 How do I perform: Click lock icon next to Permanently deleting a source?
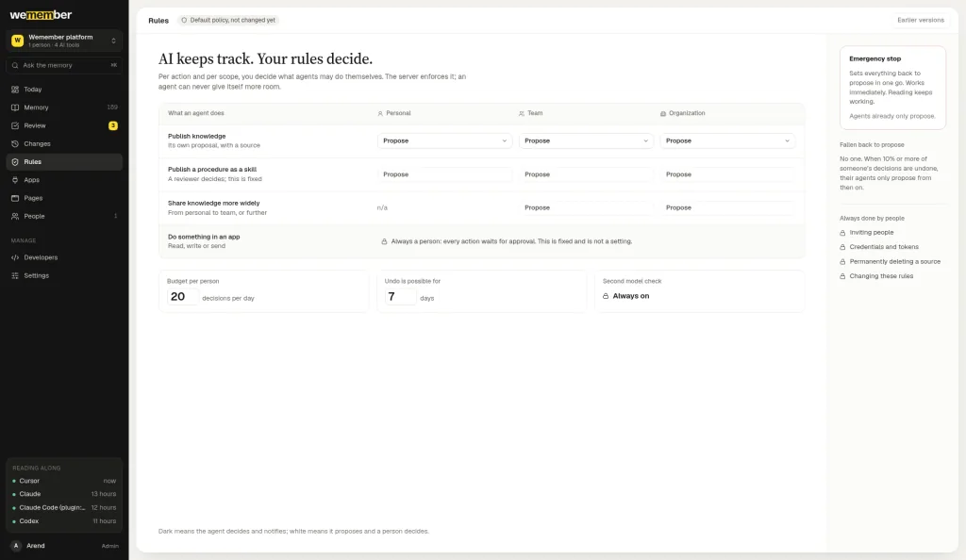[842, 261]
